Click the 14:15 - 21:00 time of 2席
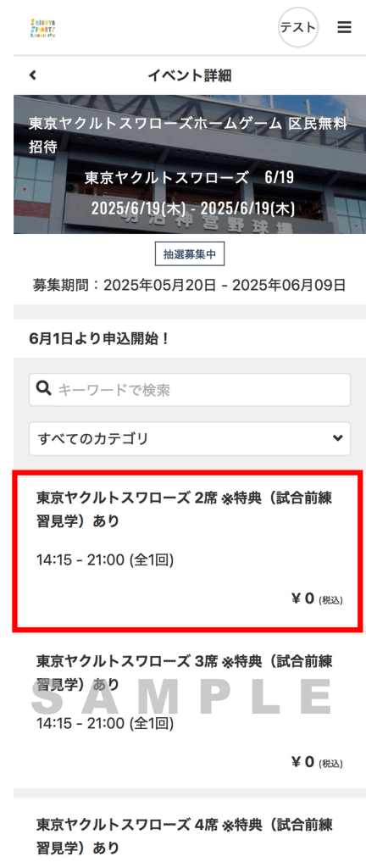 pyautogui.click(x=105, y=560)
